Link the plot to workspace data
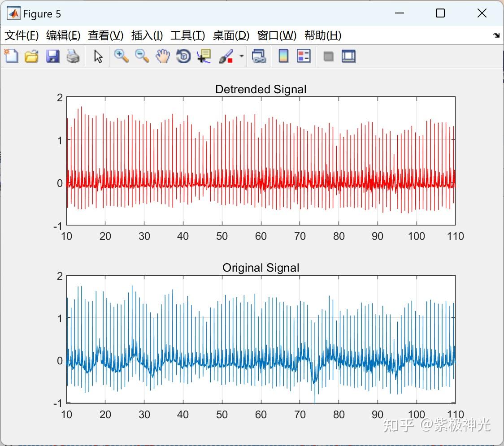The height and width of the screenshot is (446, 504). [259, 56]
